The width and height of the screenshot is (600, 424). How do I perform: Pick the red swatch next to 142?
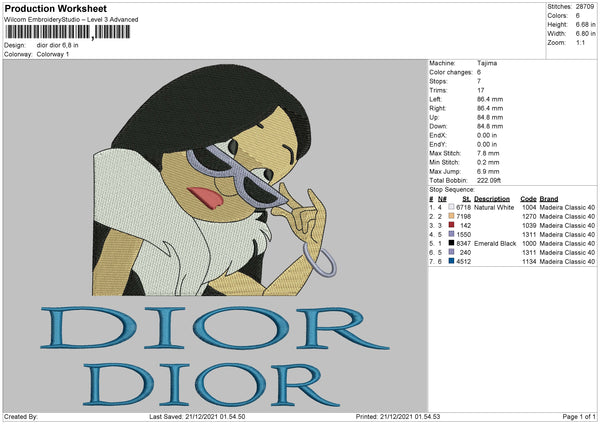click(451, 225)
